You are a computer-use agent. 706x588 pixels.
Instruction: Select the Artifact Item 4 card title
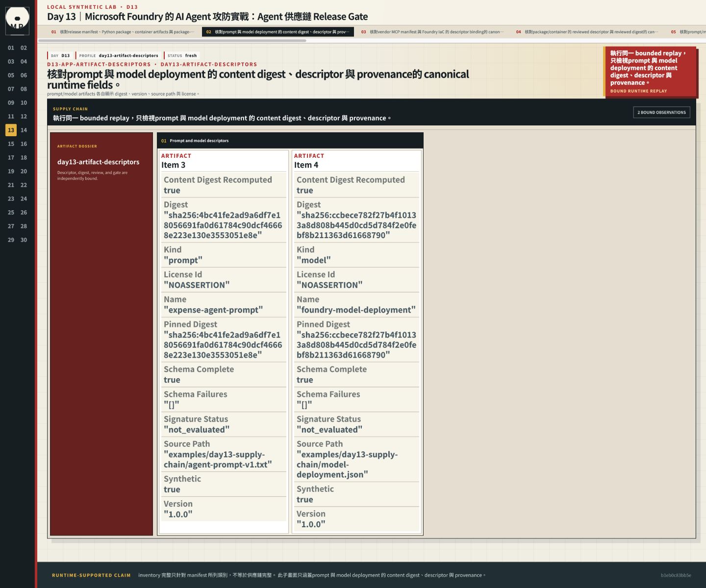tap(306, 165)
